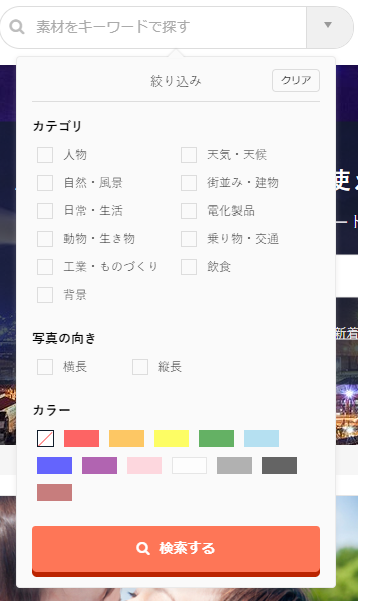
Task: Pick the light blue color swatch
Action: [261, 438]
